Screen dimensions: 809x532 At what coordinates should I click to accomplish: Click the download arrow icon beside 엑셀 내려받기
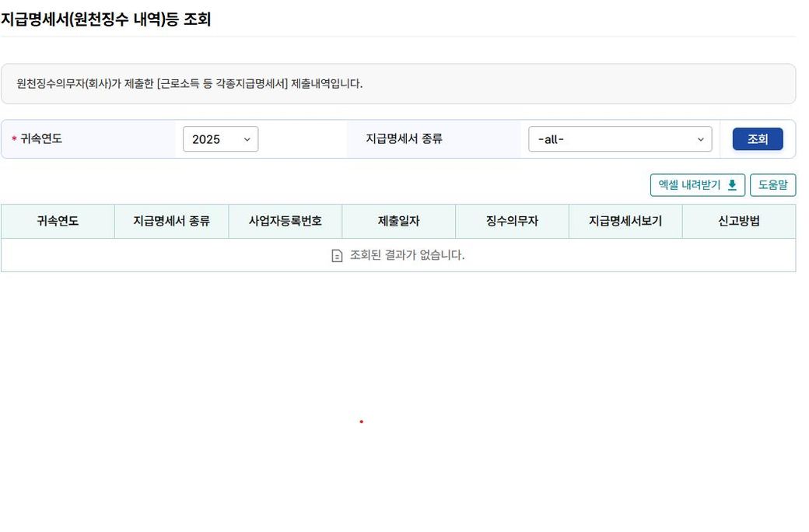point(731,185)
